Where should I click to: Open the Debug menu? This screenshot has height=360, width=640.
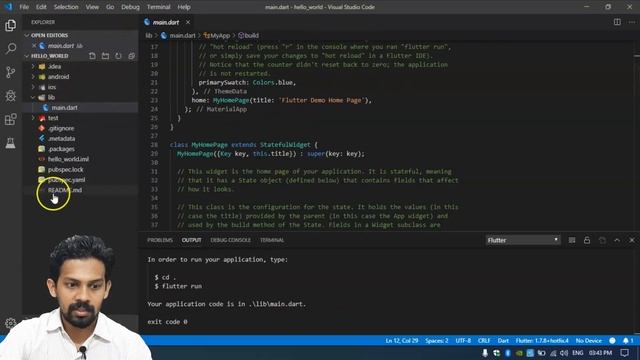tap(130, 7)
